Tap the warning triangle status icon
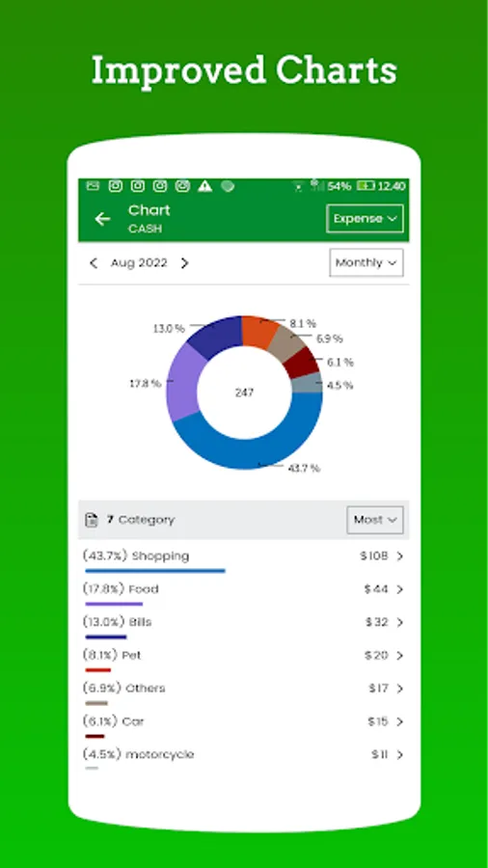This screenshot has height=868, width=488. [x=205, y=186]
